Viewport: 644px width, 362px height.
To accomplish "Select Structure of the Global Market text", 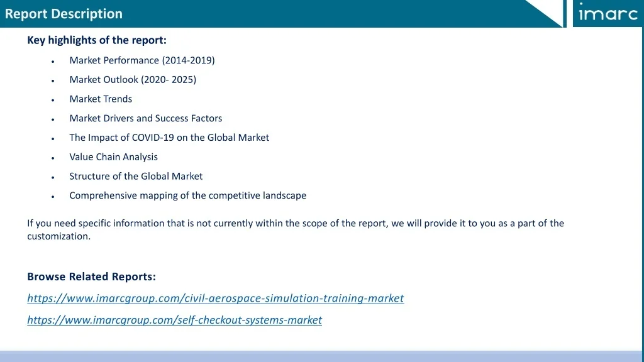I will [x=136, y=177].
